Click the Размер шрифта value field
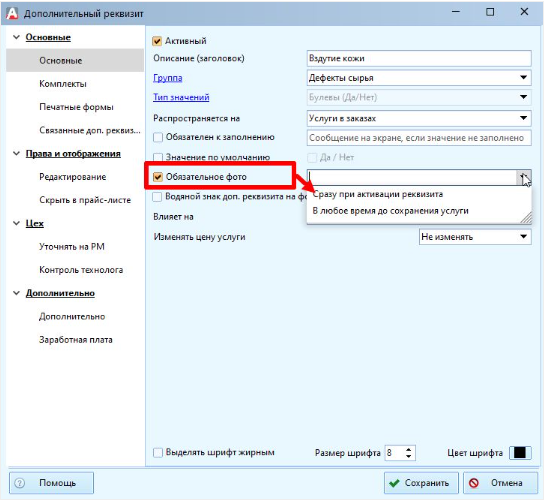 coord(395,453)
